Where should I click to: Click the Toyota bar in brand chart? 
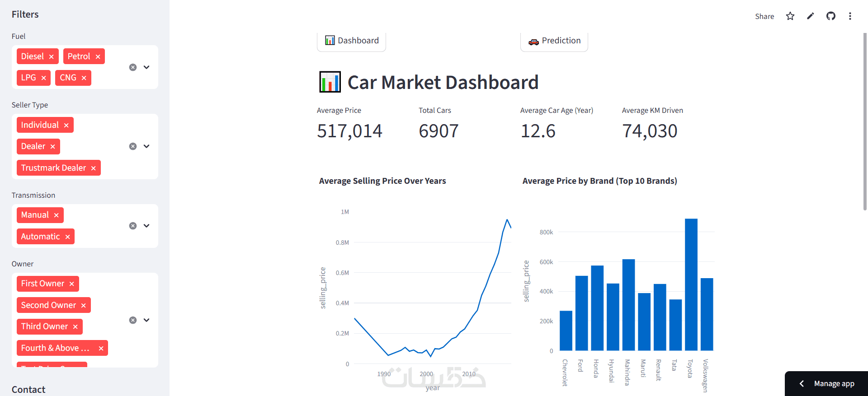coord(691,284)
